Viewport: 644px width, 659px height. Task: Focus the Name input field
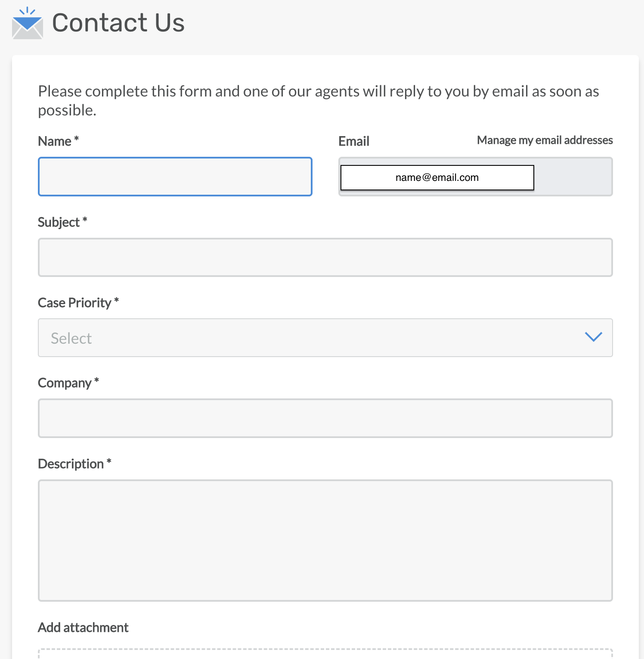coord(175,177)
